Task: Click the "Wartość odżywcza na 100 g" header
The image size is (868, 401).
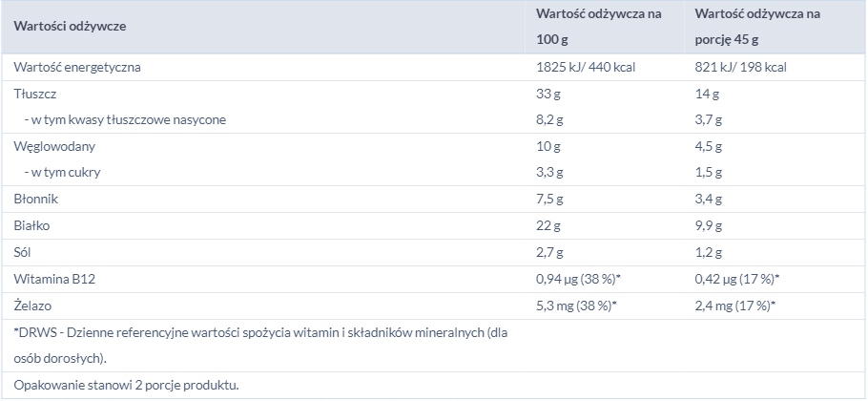Action: [598, 28]
